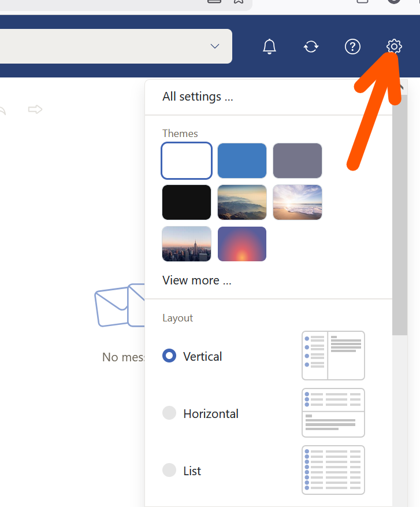Select the Horizontal layout radio button
The width and height of the screenshot is (420, 507).
pos(169,413)
